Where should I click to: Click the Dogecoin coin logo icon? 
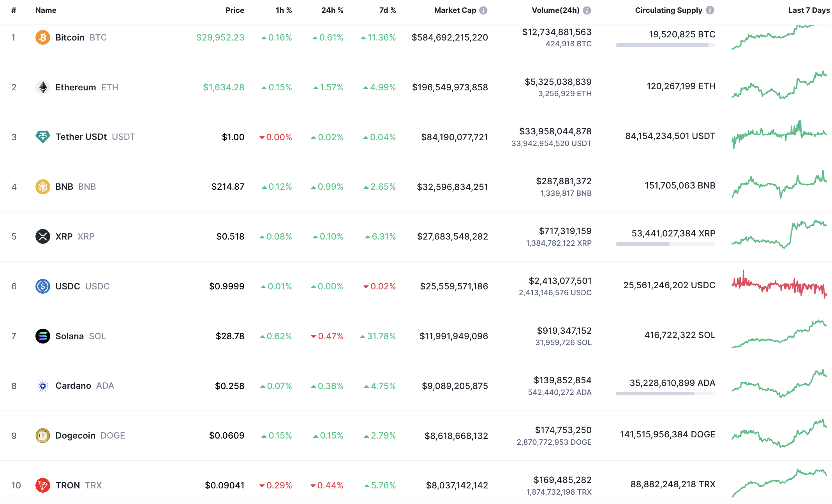point(43,435)
